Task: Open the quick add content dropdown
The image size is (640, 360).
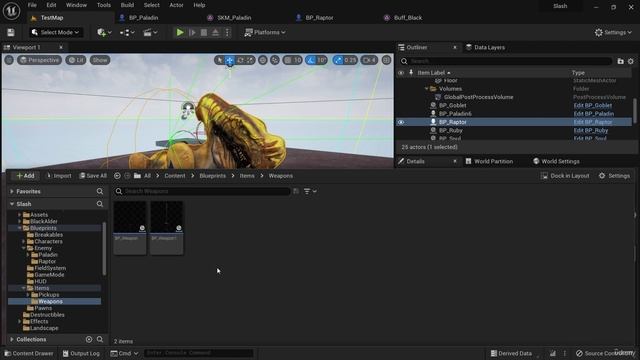Action: click(x=104, y=32)
